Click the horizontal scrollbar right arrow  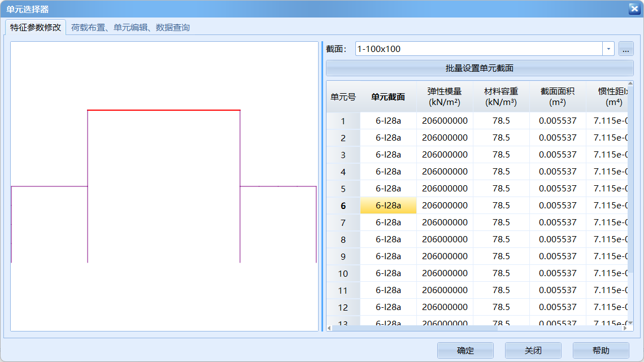pos(624,328)
